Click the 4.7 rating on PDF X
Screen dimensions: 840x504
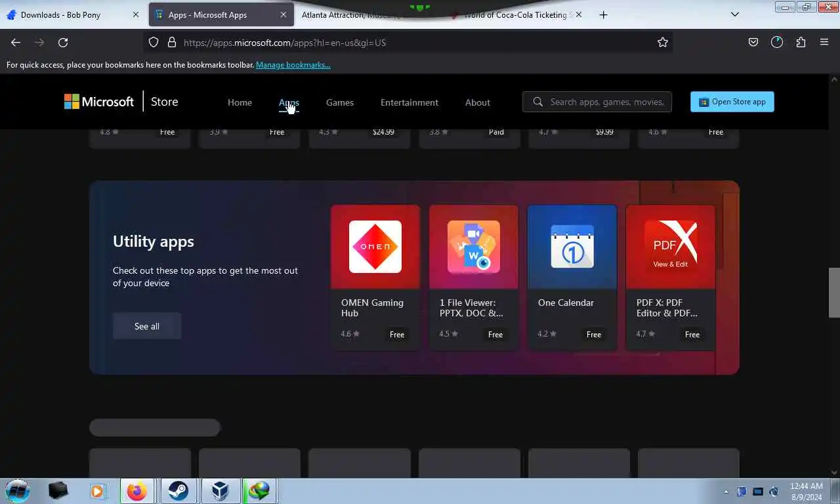tap(644, 334)
